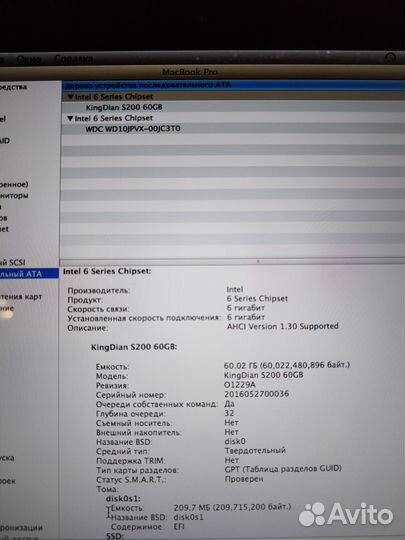Click the Название BSD value disk0
The height and width of the screenshot is (540, 405).
pyautogui.click(x=235, y=441)
